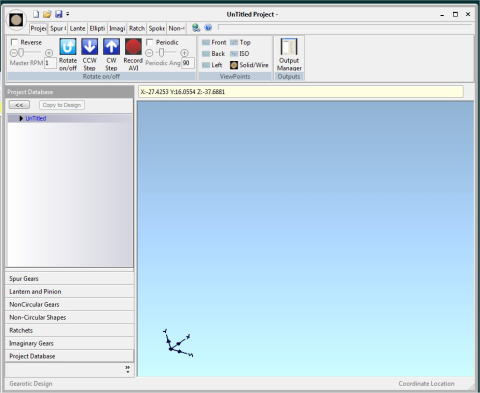Open the Ratchets panel
Image resolution: width=480 pixels, height=393 pixels.
click(69, 331)
